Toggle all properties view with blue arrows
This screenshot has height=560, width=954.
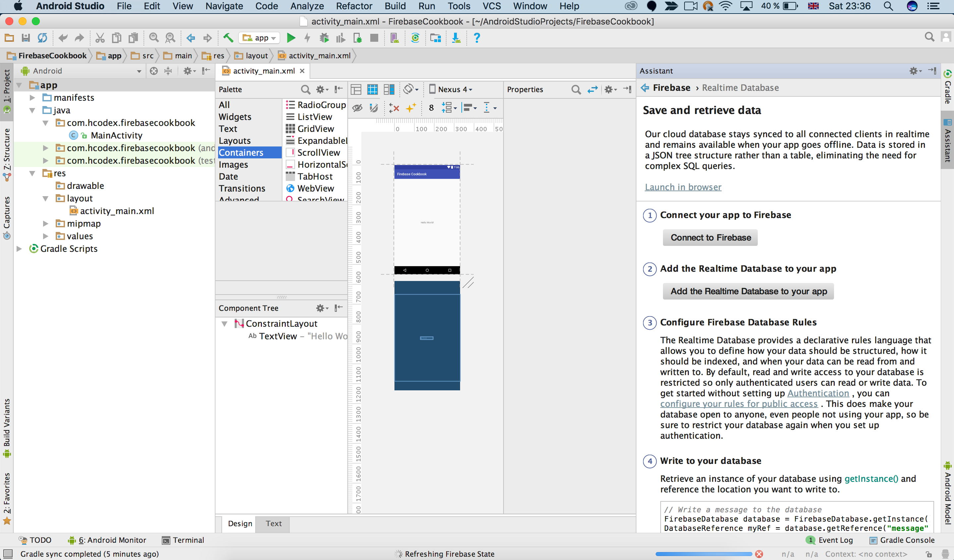point(592,90)
